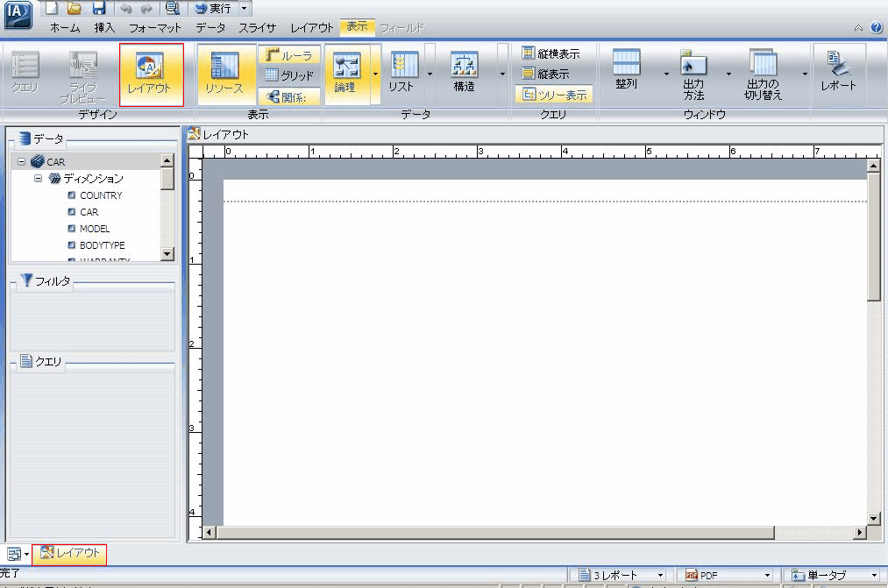This screenshot has height=588, width=888.
Task: Open the 出力の切り替え dropdown arrow
Action: (805, 74)
